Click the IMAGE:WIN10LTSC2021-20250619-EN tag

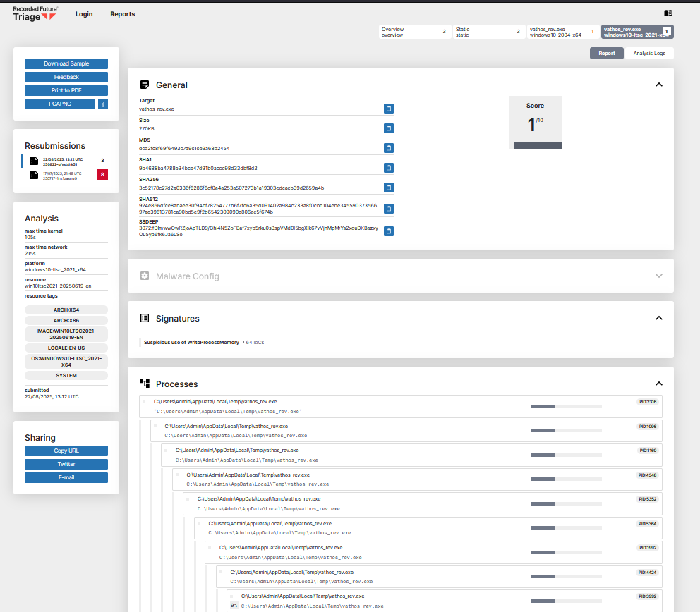tap(66, 334)
